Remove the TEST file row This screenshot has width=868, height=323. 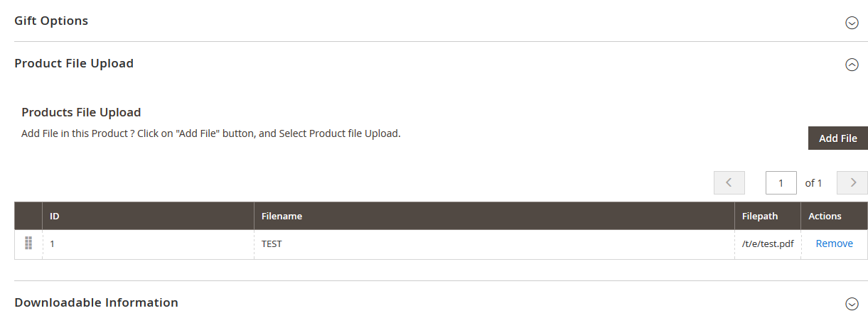[834, 243]
